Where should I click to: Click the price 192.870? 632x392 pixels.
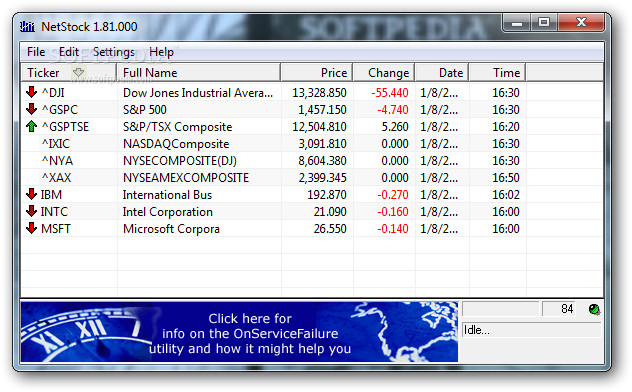tap(327, 195)
